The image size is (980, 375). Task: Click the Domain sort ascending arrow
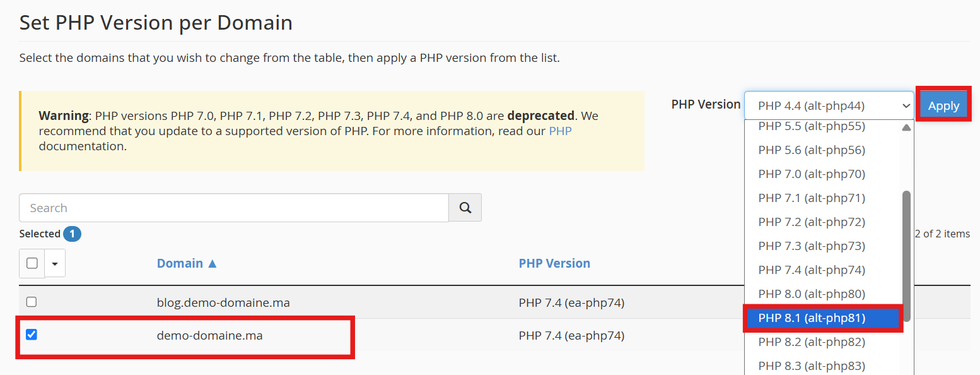point(212,263)
